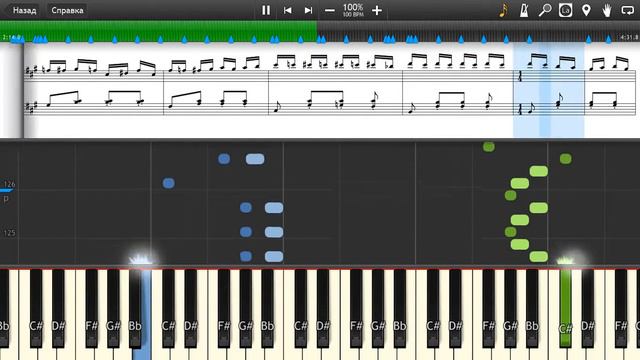The width and height of the screenshot is (640, 360).
Task: Click measure number 125 in the note lane
Action: (9, 233)
